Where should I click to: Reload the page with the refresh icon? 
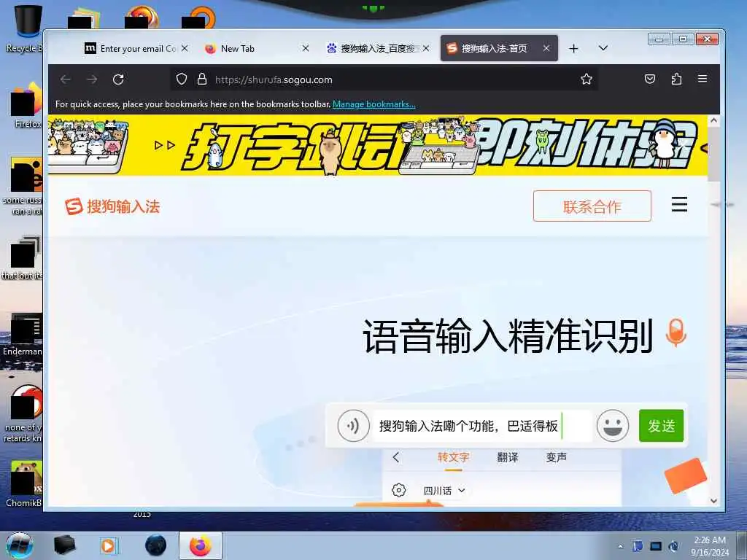tap(118, 79)
